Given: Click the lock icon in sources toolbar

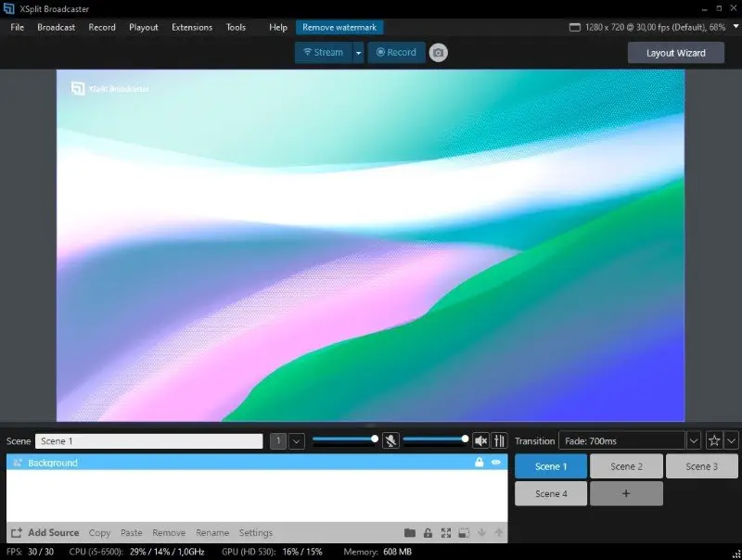Looking at the screenshot, I should [428, 532].
